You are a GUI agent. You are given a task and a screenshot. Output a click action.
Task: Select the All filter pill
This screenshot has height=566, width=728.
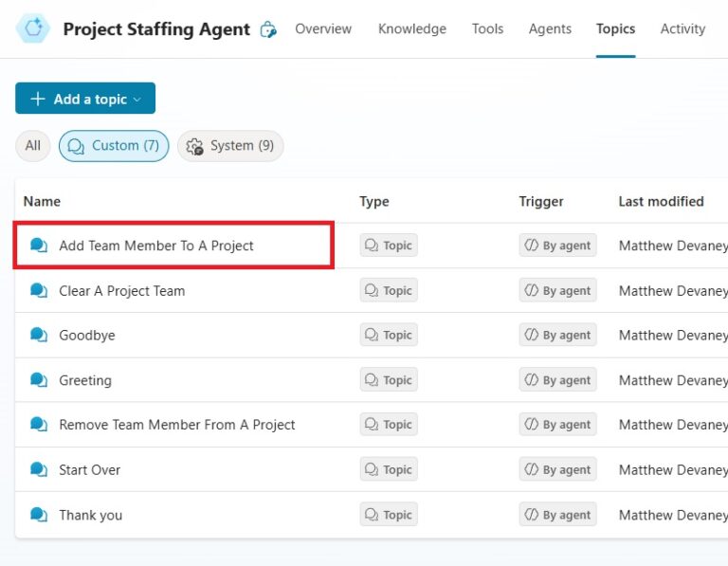click(33, 146)
